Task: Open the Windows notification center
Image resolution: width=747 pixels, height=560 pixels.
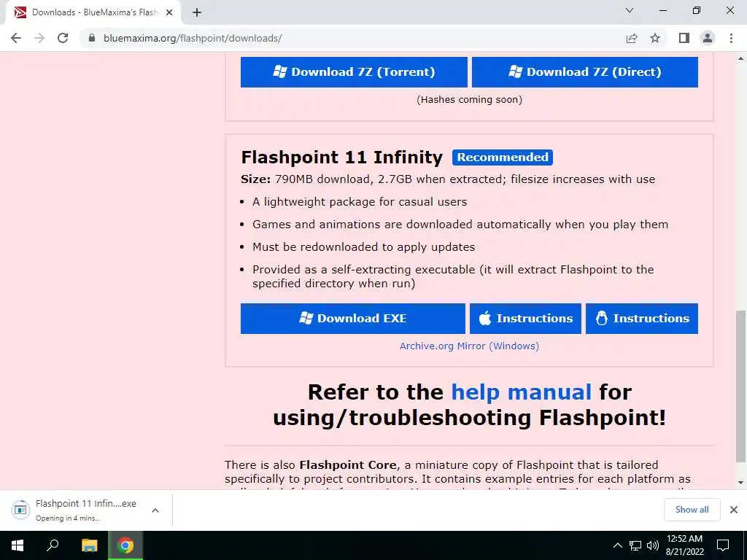Action: point(723,545)
